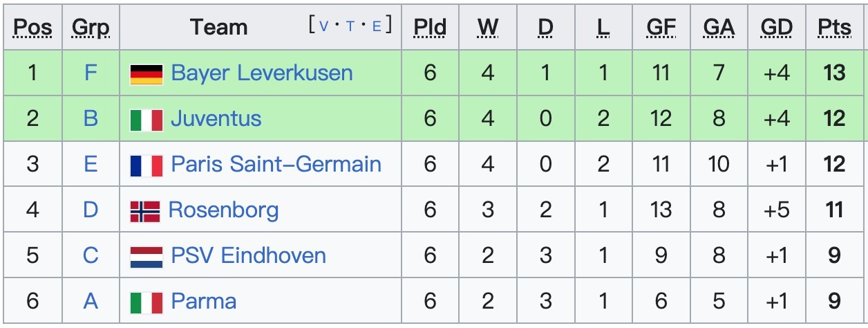Image resolution: width=868 pixels, height=328 pixels.
Task: Click the Italian flag beside Juventus
Action: (147, 120)
